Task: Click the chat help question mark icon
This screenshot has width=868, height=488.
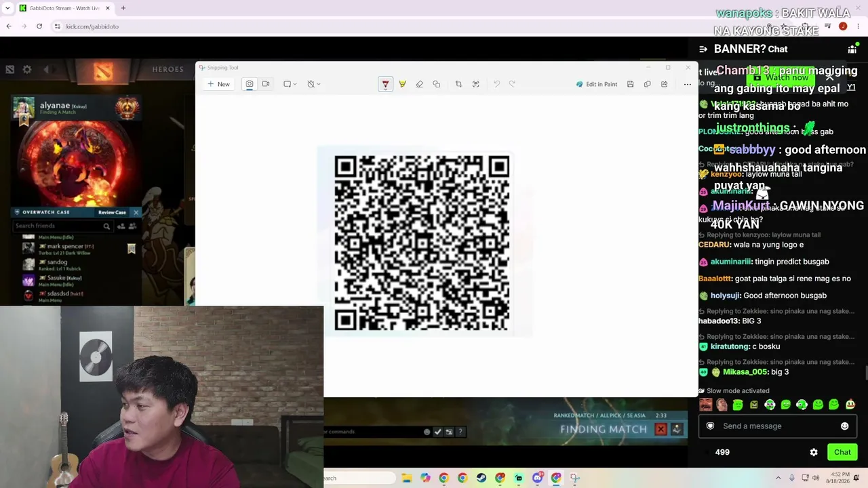Action: point(460,432)
